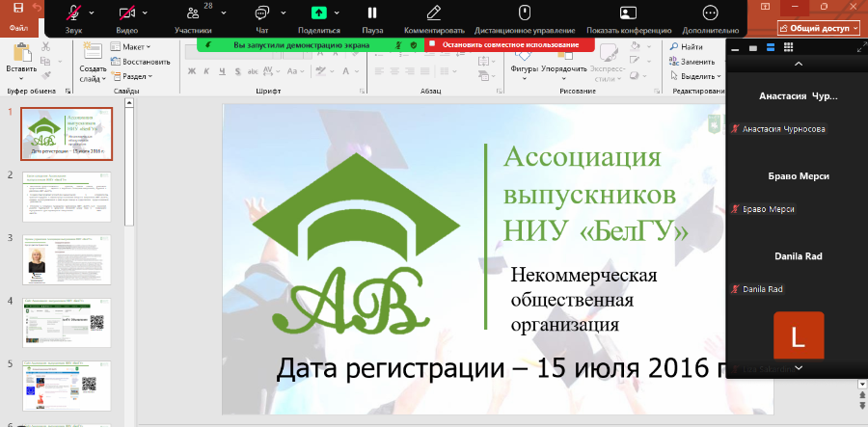Click the Format Painter brush icon
This screenshot has height=427, width=868.
coord(46,74)
